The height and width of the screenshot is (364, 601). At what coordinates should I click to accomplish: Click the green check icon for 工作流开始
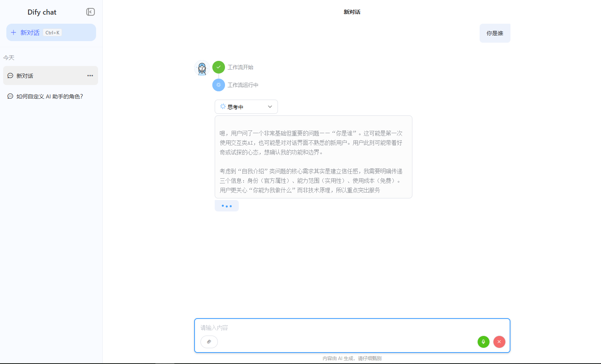pyautogui.click(x=219, y=67)
